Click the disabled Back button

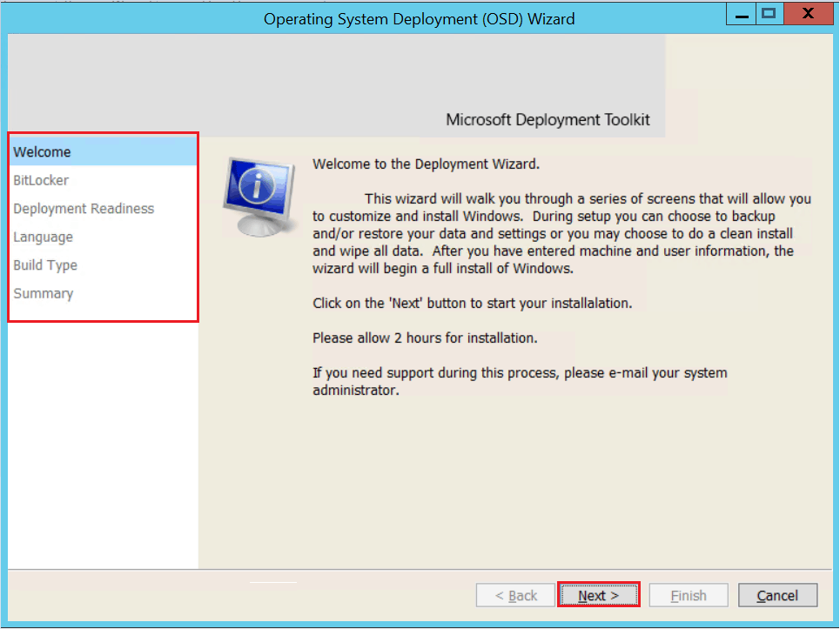515,595
